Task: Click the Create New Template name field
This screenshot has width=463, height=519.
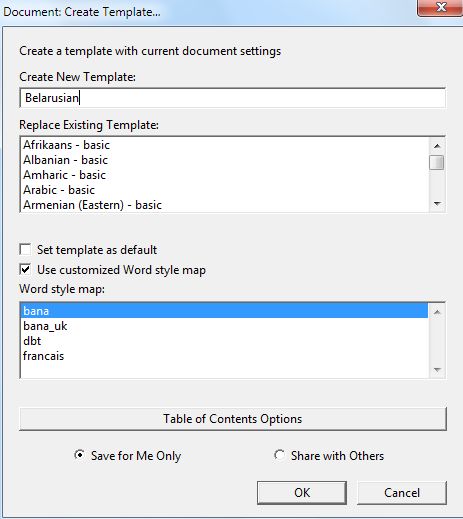Action: point(233,98)
